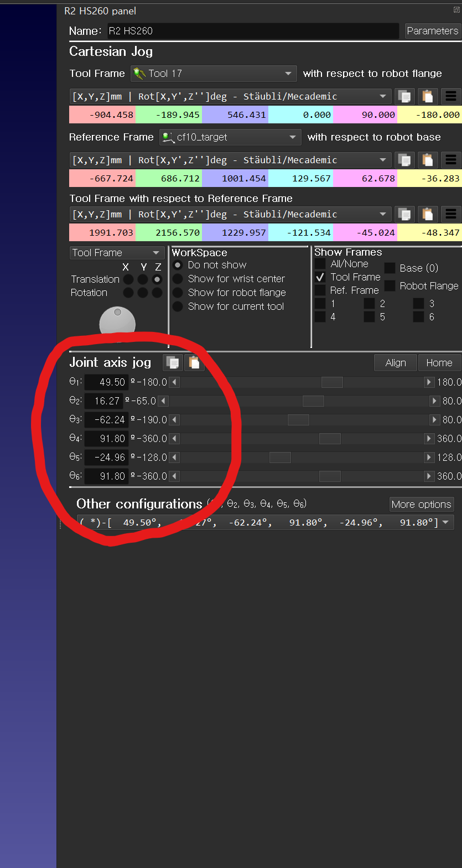Screen dimensions: 462x868
Task: Enable the Robot Flange frame checkbox
Action: [x=390, y=285]
